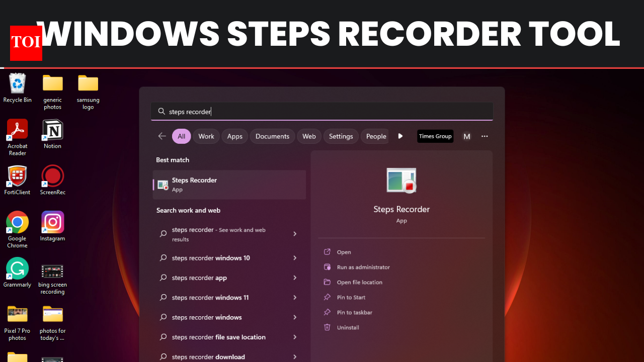
Task: Open the Recycle Bin desktop icon
Action: [x=17, y=88]
